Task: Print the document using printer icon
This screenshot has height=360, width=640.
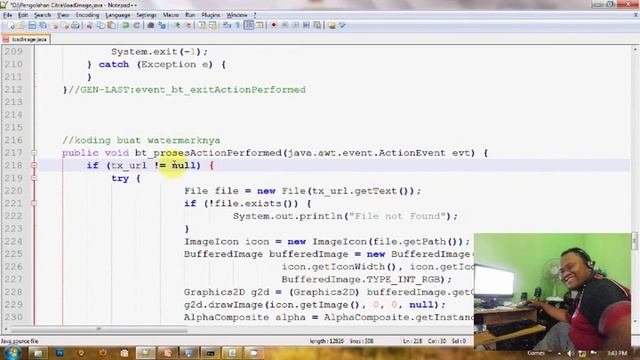Action: tap(76, 25)
